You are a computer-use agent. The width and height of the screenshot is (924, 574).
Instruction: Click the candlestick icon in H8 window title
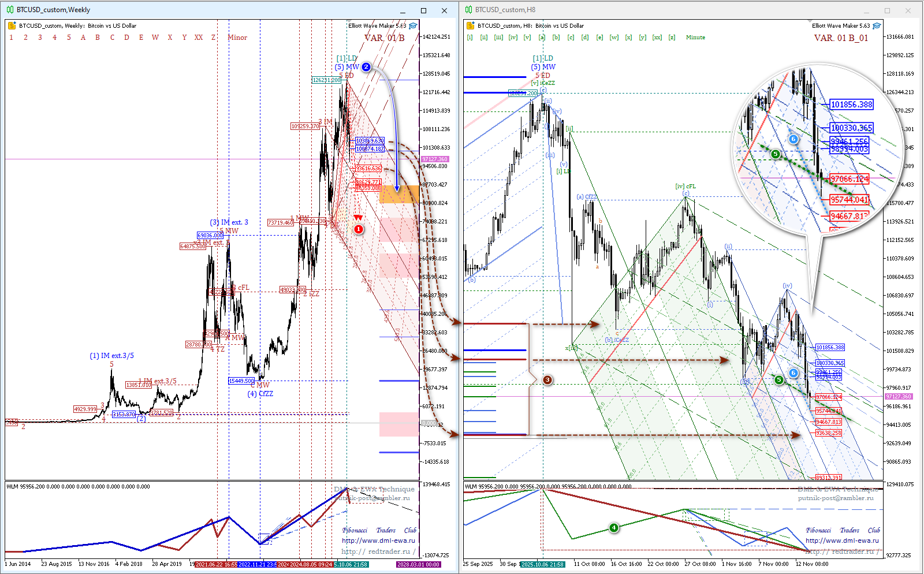click(x=468, y=10)
